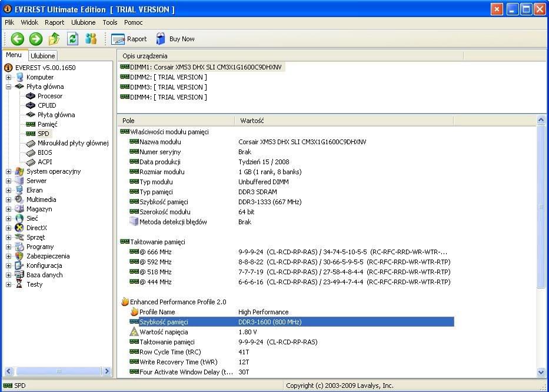Image resolution: width=549 pixels, height=392 pixels.
Task: Collapse the Płyta główna tree node
Action: [8, 87]
